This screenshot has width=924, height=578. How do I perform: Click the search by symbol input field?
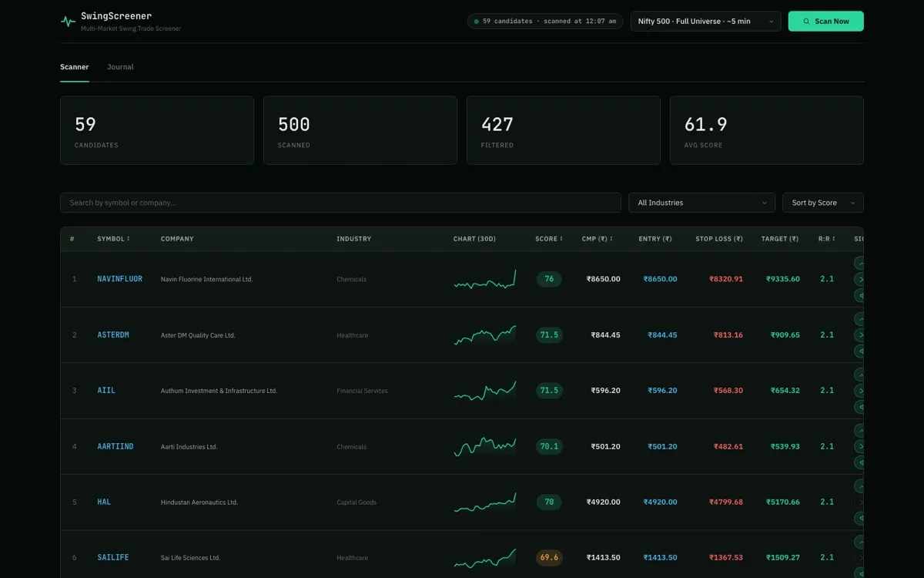pyautogui.click(x=340, y=203)
